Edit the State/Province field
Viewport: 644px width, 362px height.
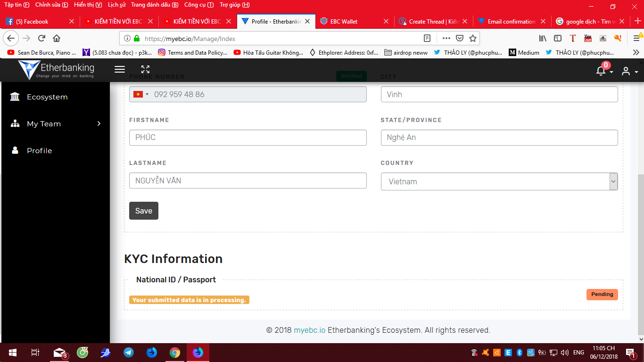point(499,138)
